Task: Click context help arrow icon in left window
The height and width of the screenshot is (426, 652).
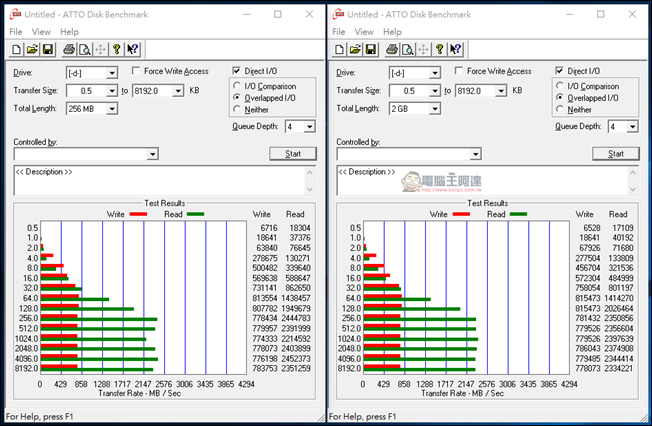Action: point(132,50)
